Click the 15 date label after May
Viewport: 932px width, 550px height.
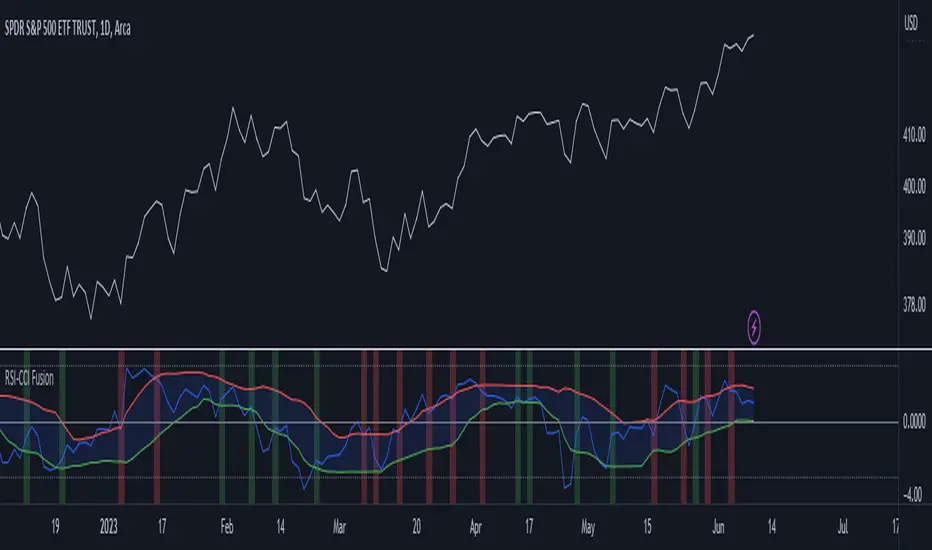[x=647, y=527]
